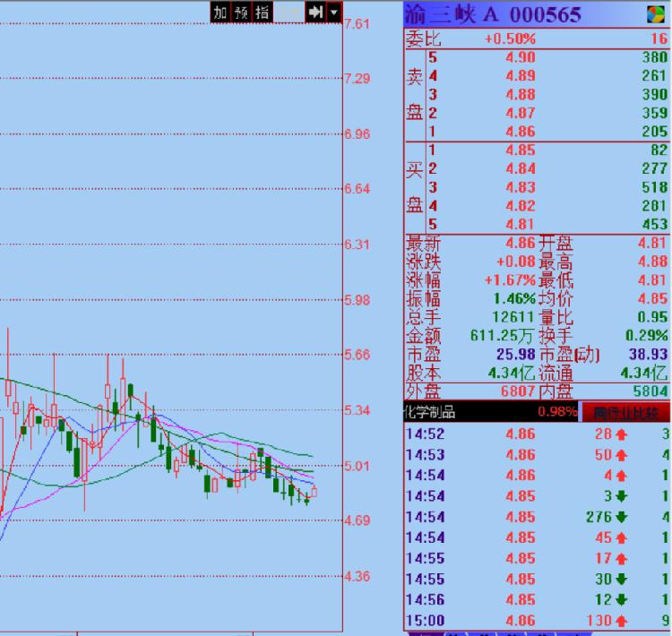
Task: Select sell level 1 at price 4.86
Action: 538,132
